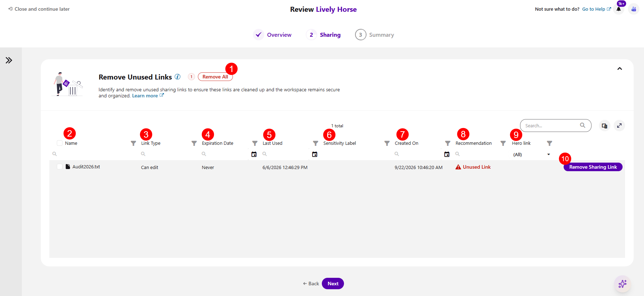This screenshot has width=644, height=296.
Task: Collapse the Remove Unused Links panel
Action: tap(620, 68)
